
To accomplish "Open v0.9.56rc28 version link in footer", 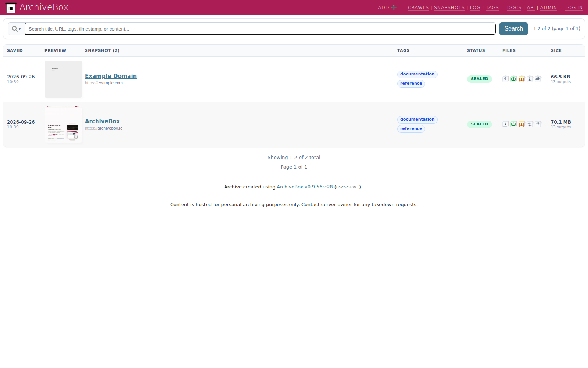I will [319, 187].
